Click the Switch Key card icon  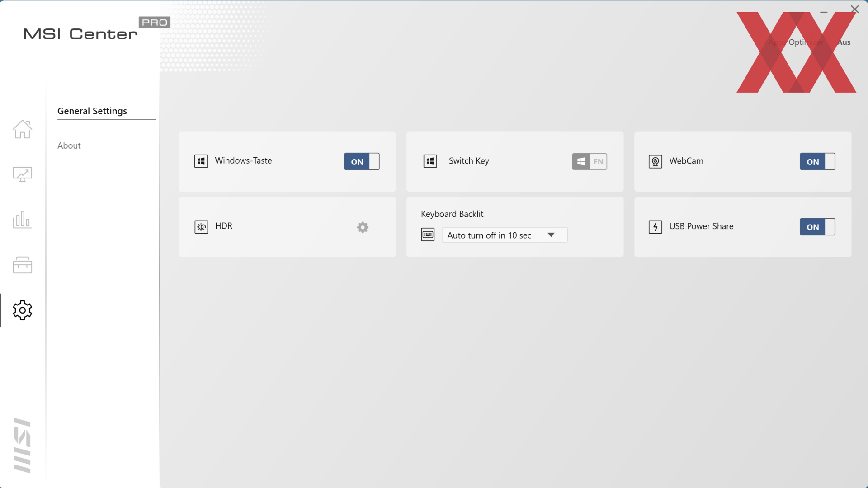(x=430, y=161)
